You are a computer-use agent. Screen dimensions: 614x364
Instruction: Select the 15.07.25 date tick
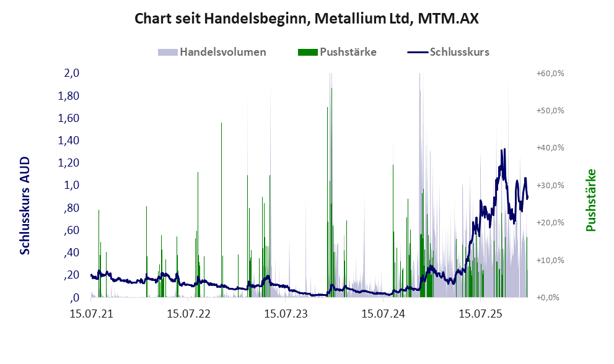point(480,314)
